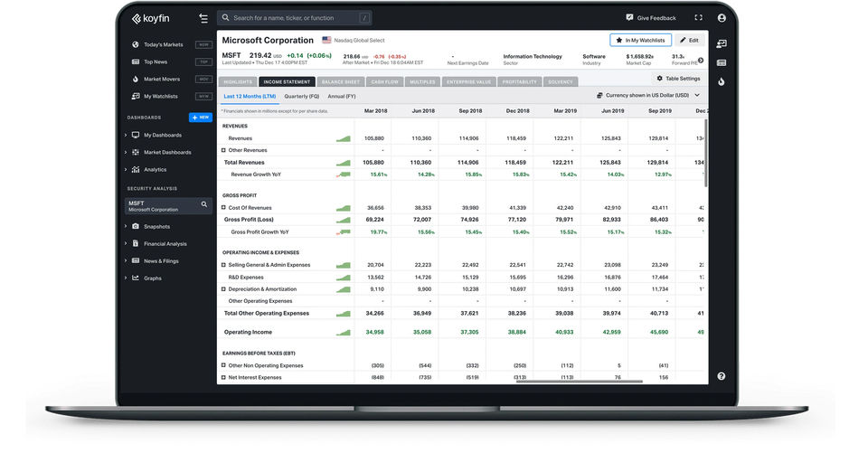Click the Mar 2018 column header
This screenshot has width=868, height=462.
375,110
